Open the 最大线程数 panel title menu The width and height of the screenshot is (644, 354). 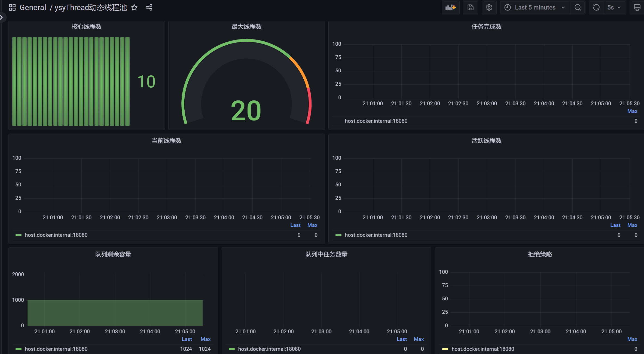pos(246,27)
